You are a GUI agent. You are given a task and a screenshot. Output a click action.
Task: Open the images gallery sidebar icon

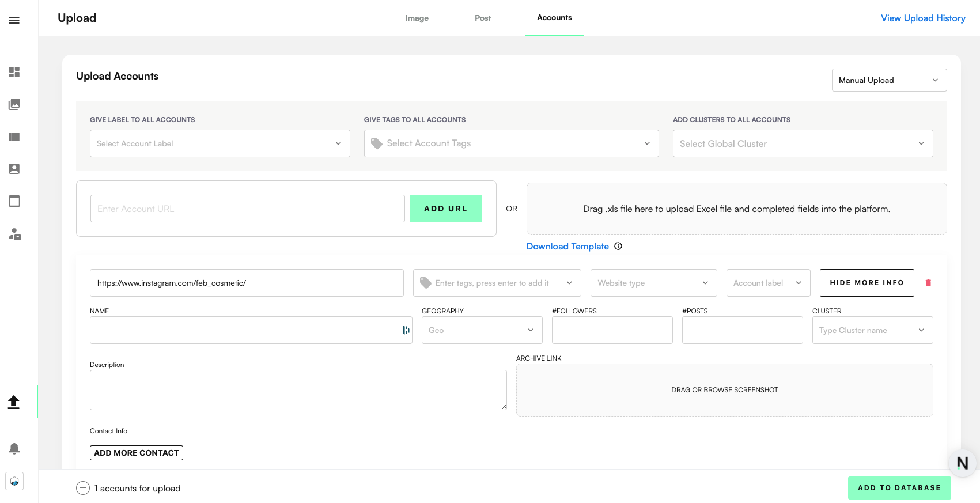pyautogui.click(x=14, y=104)
